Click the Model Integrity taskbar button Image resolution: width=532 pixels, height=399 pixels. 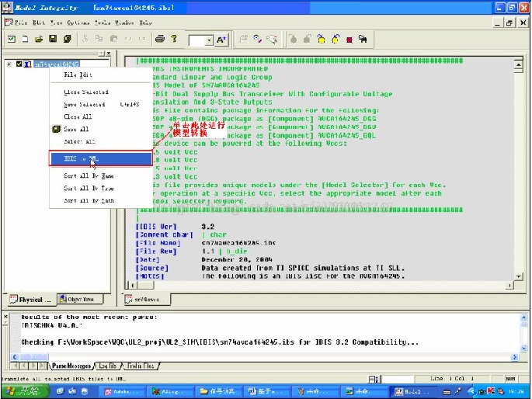point(412,391)
